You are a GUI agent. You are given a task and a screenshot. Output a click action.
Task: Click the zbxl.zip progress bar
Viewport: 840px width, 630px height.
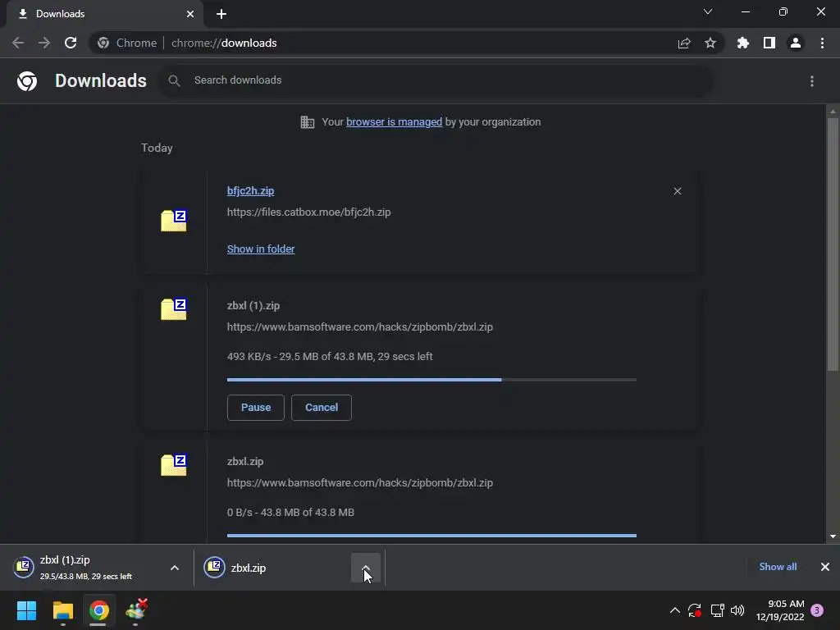431,535
